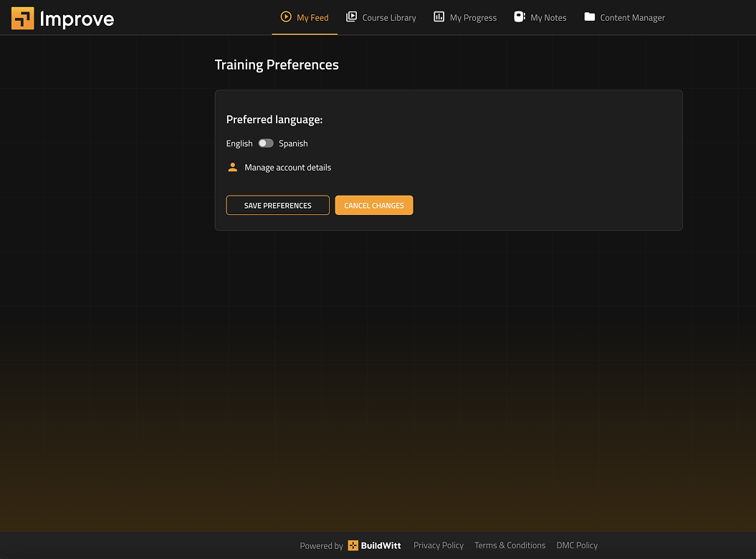Open the Course Library tab
Screen dimensions: 756x559
tap(389, 18)
